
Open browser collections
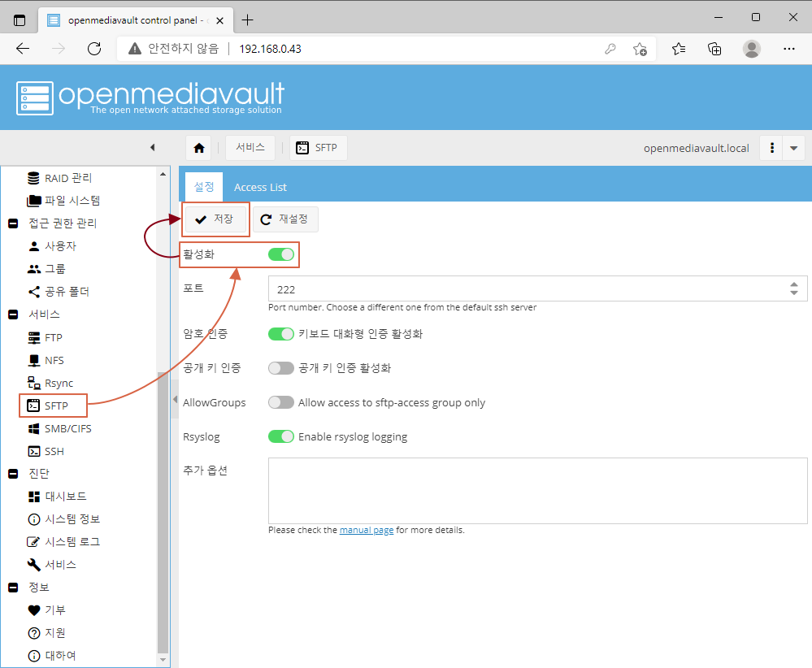(714, 49)
